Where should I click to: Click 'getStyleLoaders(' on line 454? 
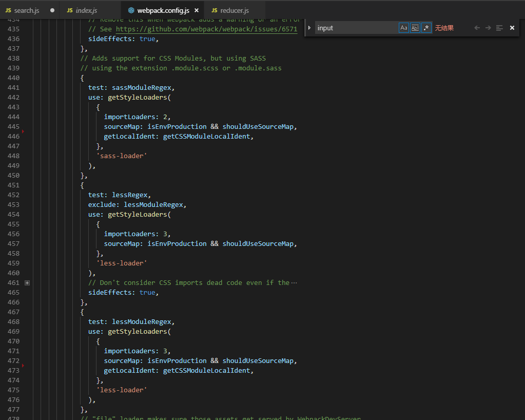139,214
